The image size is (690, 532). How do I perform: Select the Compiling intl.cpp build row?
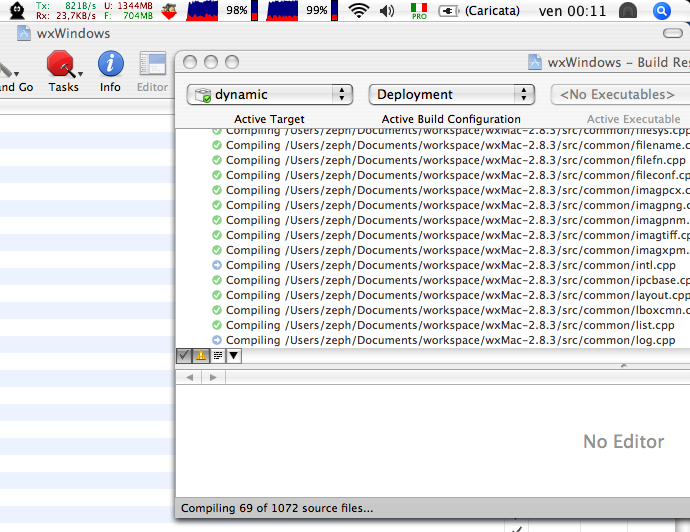tap(450, 265)
